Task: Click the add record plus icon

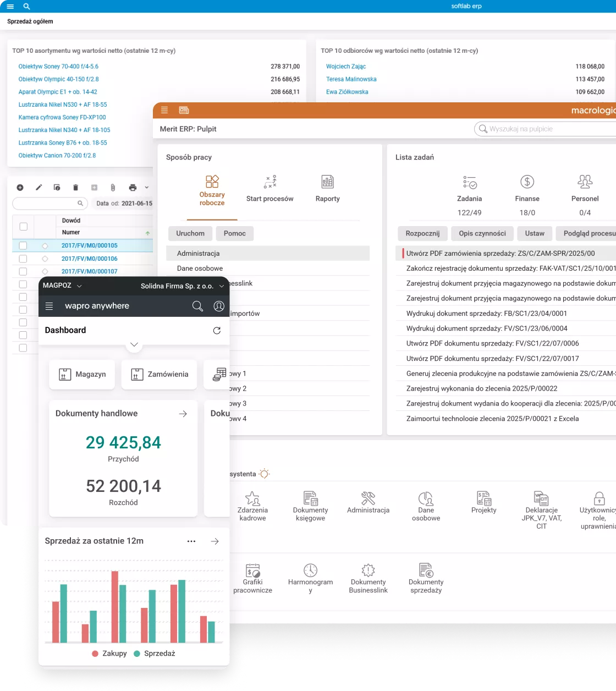Action: pos(20,188)
